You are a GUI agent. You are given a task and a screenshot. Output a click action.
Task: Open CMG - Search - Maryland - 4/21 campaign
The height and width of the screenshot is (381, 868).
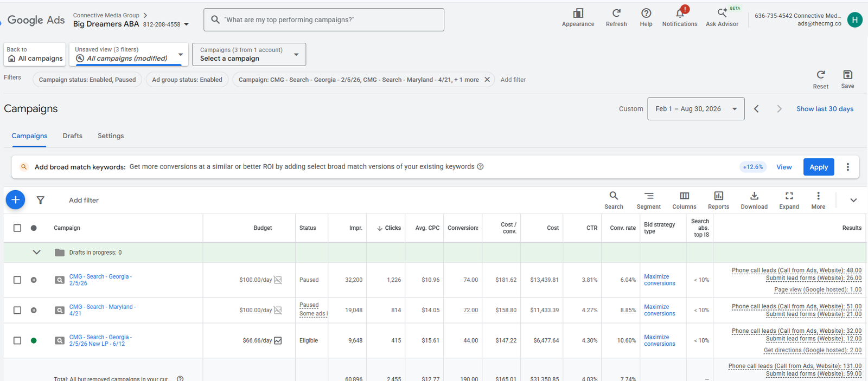(102, 310)
